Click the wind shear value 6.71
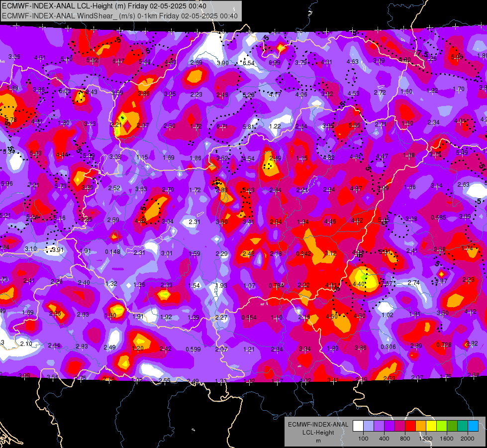The height and width of the screenshot is (448, 487). tap(222, 126)
